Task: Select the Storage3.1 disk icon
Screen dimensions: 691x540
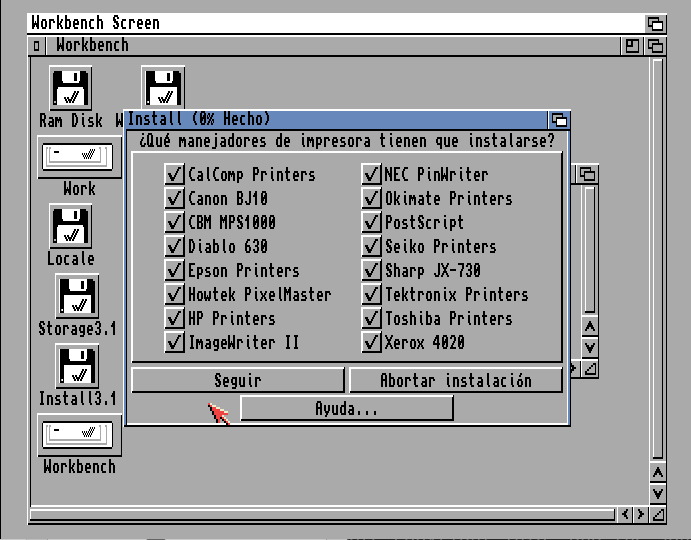Action: click(x=76, y=297)
